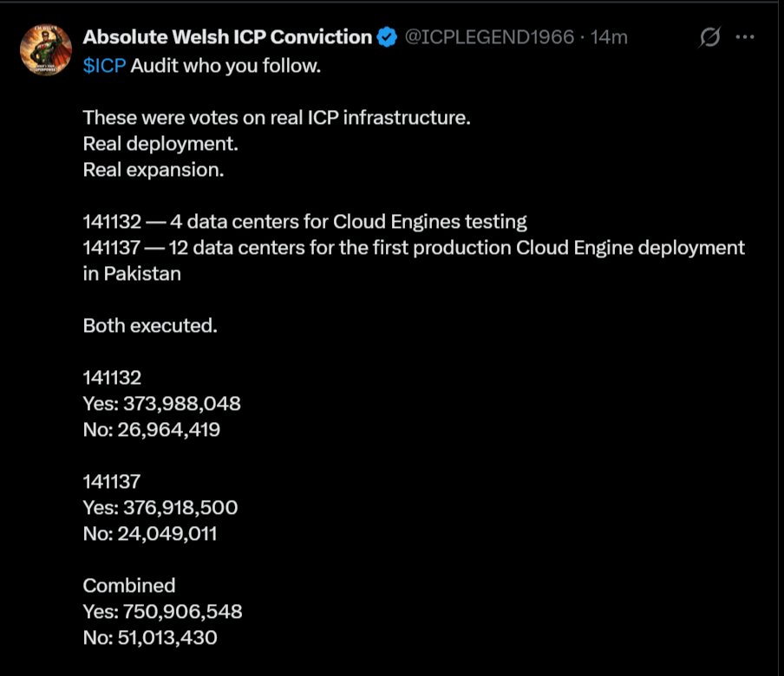Click the "No: 51,013,430" combined total
Viewport: 784px width, 676px height.
[150, 638]
